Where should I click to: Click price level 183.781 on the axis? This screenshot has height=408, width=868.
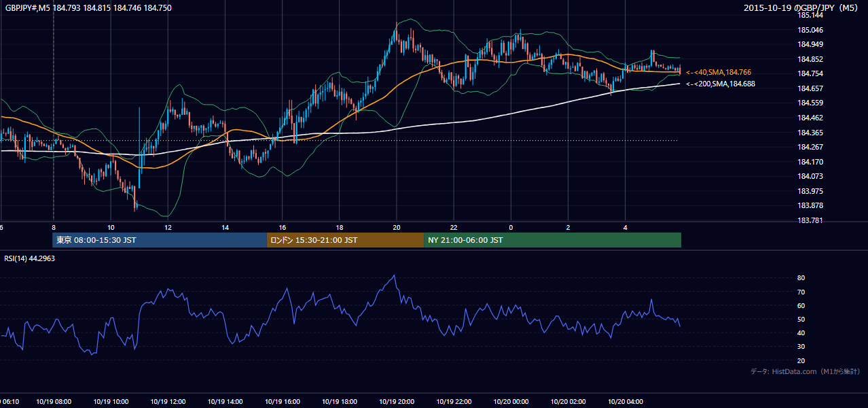point(810,220)
